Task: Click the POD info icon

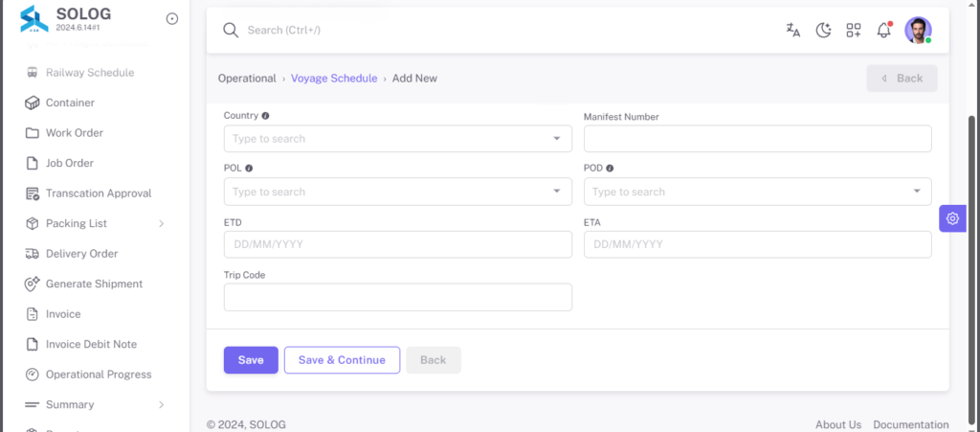Action: pos(610,169)
